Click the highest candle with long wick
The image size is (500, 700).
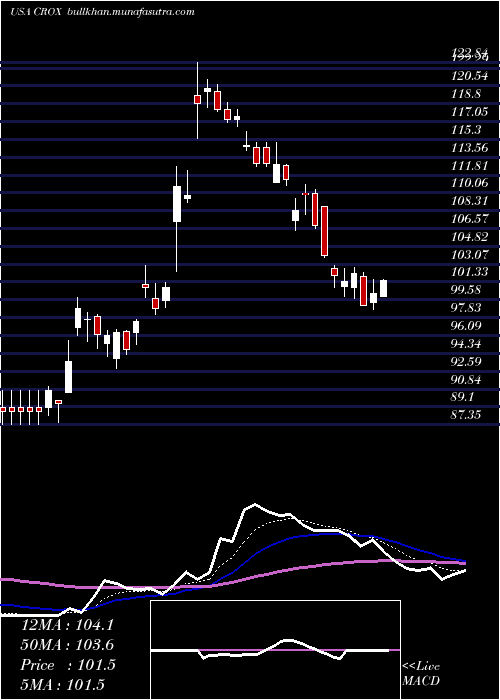(197, 99)
